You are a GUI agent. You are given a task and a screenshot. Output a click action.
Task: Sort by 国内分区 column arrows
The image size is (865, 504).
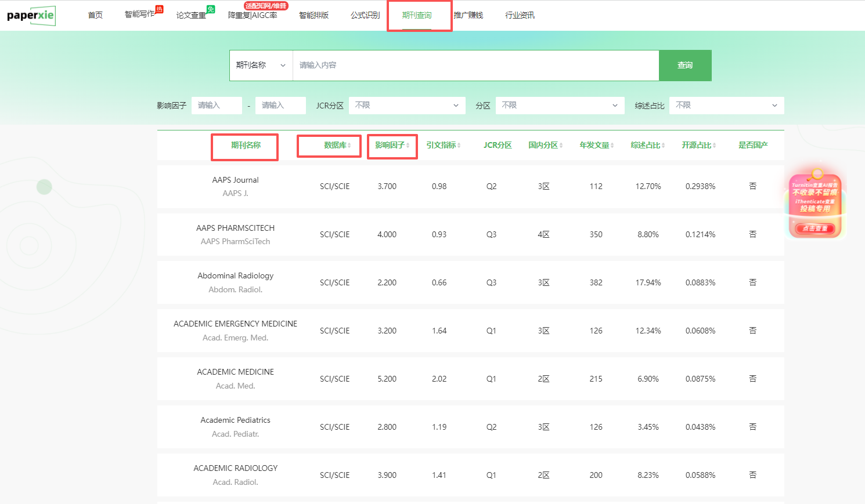(561, 146)
